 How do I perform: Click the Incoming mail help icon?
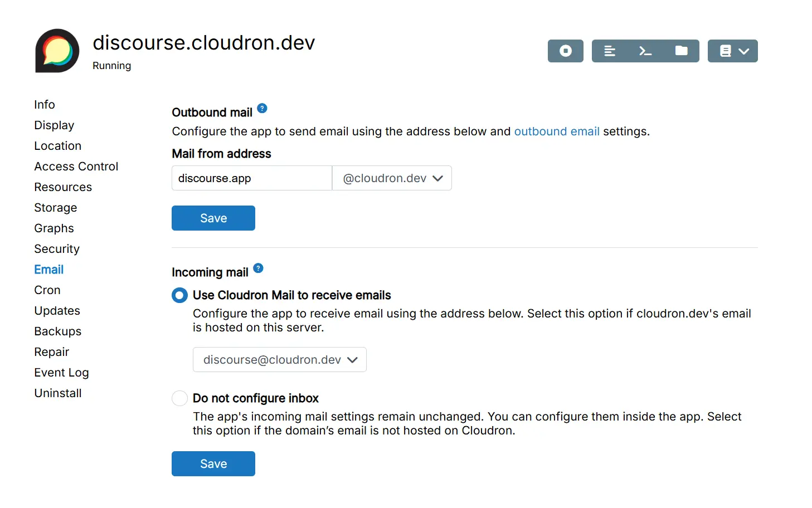point(258,268)
